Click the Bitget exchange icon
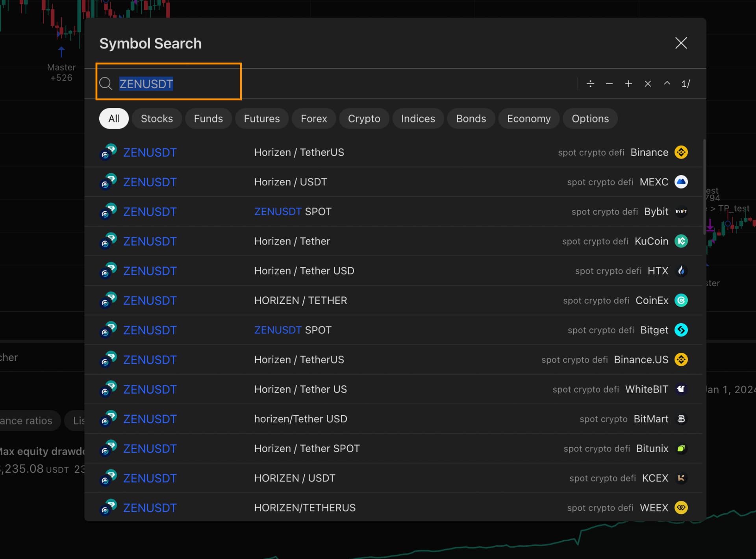The width and height of the screenshot is (756, 559). [682, 330]
